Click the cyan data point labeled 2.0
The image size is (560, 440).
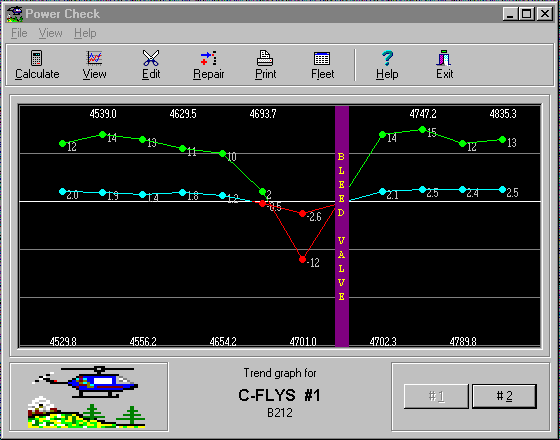pos(62,191)
